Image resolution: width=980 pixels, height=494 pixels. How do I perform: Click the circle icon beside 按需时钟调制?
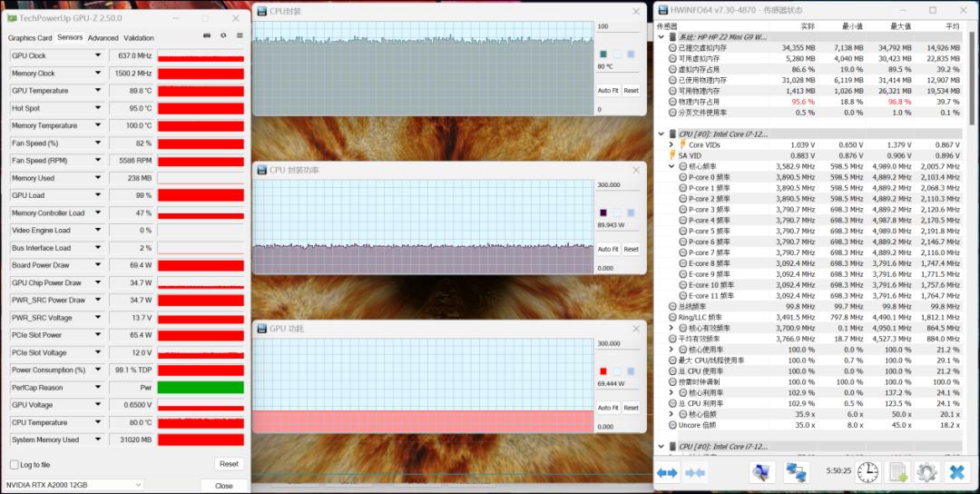[x=672, y=382]
